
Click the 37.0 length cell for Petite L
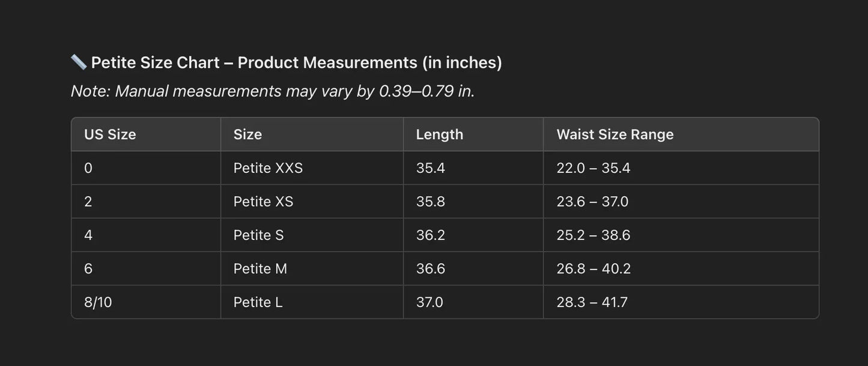[x=429, y=302]
